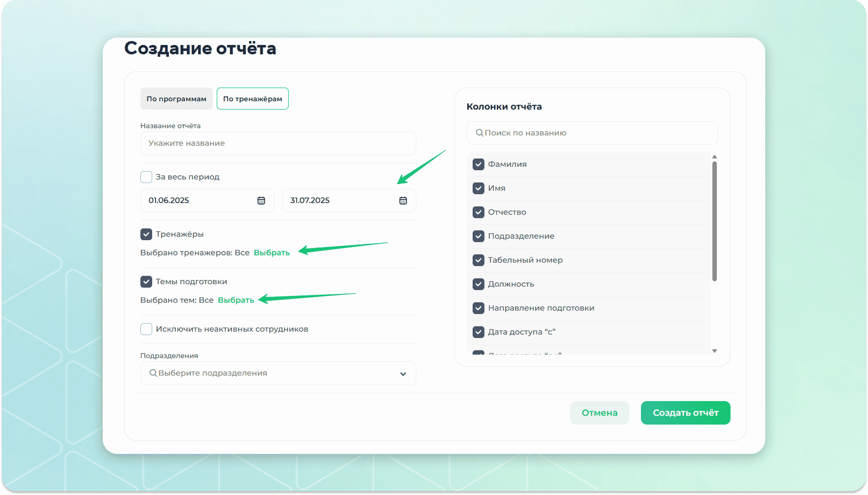
Task: Switch to По программам tab
Action: coord(176,99)
